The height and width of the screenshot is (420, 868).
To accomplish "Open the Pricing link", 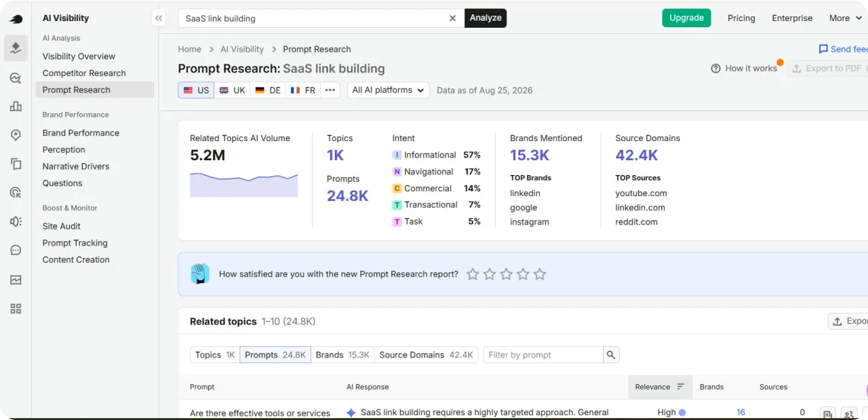I will pyautogui.click(x=741, y=18).
